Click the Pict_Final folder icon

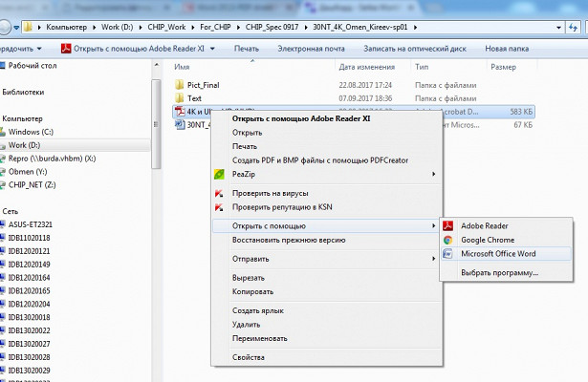179,84
